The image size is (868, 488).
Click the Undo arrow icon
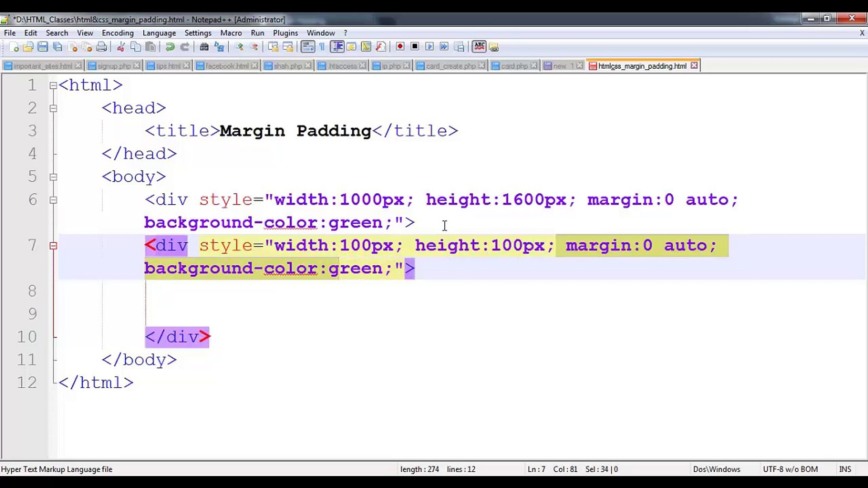170,47
